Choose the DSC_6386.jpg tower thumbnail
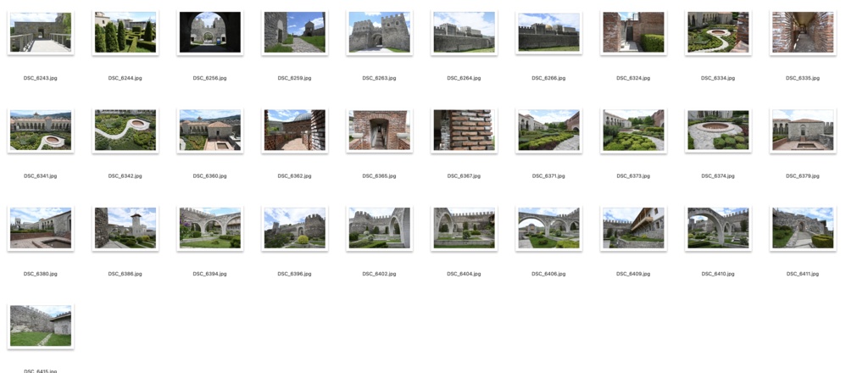This screenshot has width=868, height=373. click(x=125, y=228)
